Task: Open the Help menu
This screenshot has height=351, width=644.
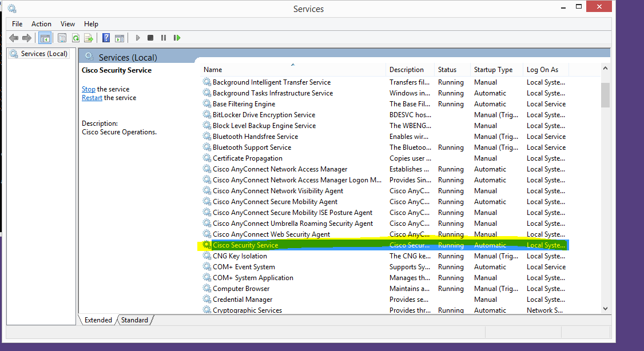Action: [91, 24]
